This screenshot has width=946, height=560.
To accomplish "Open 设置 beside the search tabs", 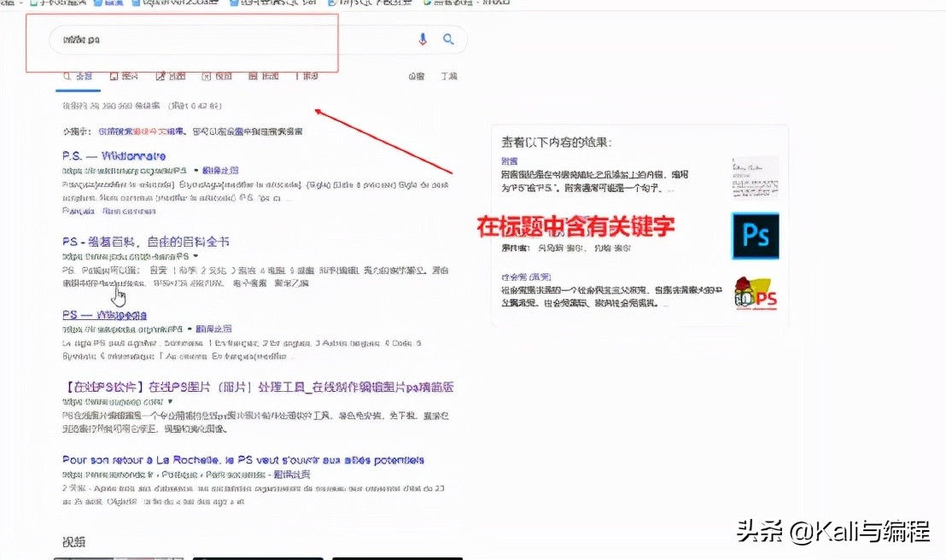I will click(x=417, y=76).
